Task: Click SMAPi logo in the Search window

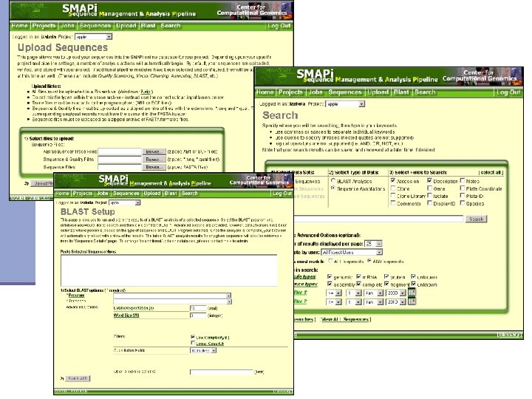Action: click(x=315, y=74)
